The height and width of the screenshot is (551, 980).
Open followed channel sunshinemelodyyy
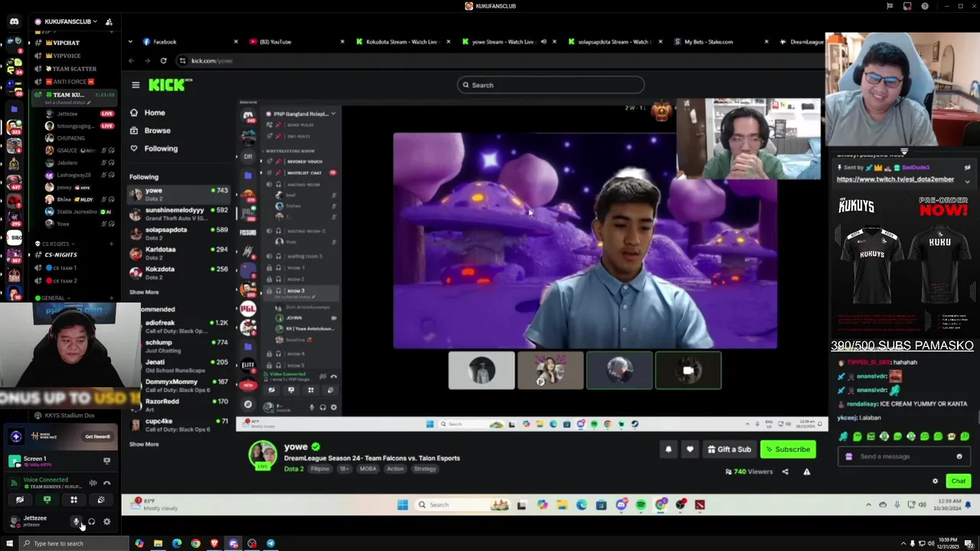pos(179,214)
